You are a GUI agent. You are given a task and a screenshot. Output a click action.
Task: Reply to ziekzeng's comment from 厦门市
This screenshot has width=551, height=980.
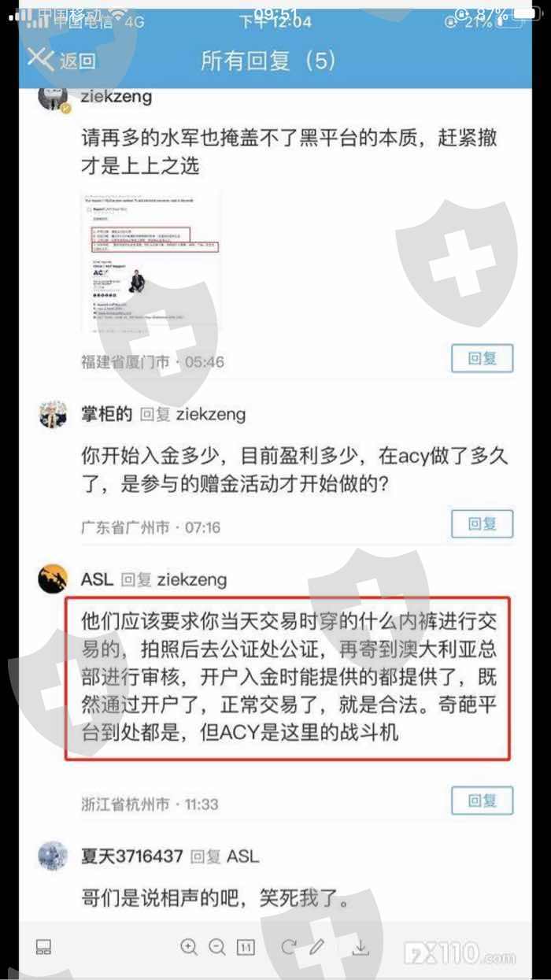(x=482, y=358)
